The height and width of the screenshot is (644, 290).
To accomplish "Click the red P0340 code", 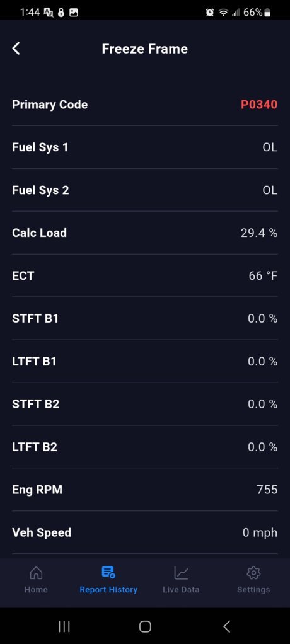I will (258, 105).
